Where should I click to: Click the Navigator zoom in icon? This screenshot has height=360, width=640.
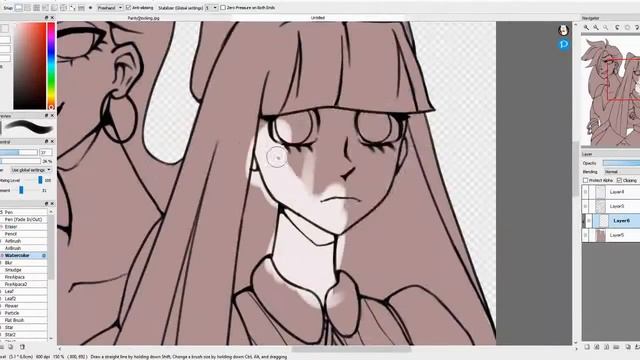[587, 27]
